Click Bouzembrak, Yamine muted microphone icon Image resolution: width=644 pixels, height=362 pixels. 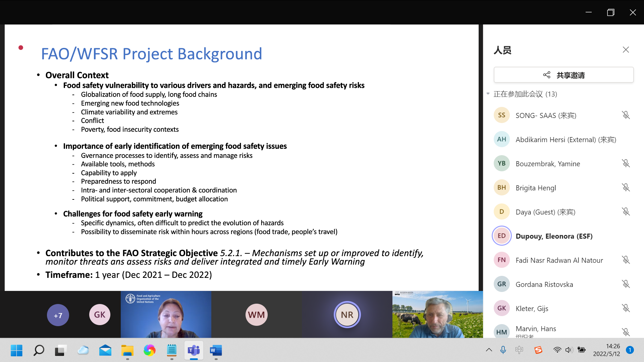point(626,163)
